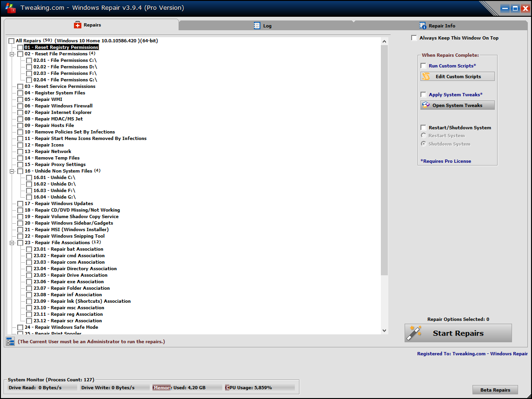Image resolution: width=532 pixels, height=399 pixels.
Task: Click the red first-aid kit Repairs icon
Action: pyautogui.click(x=78, y=25)
